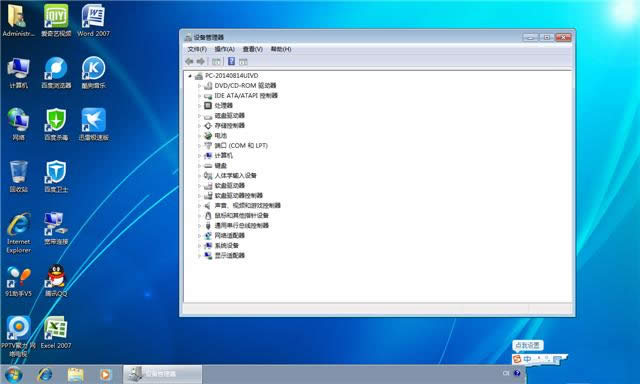Expand the 网络适配器 node arrow
This screenshot has width=640, height=384.
click(x=199, y=236)
